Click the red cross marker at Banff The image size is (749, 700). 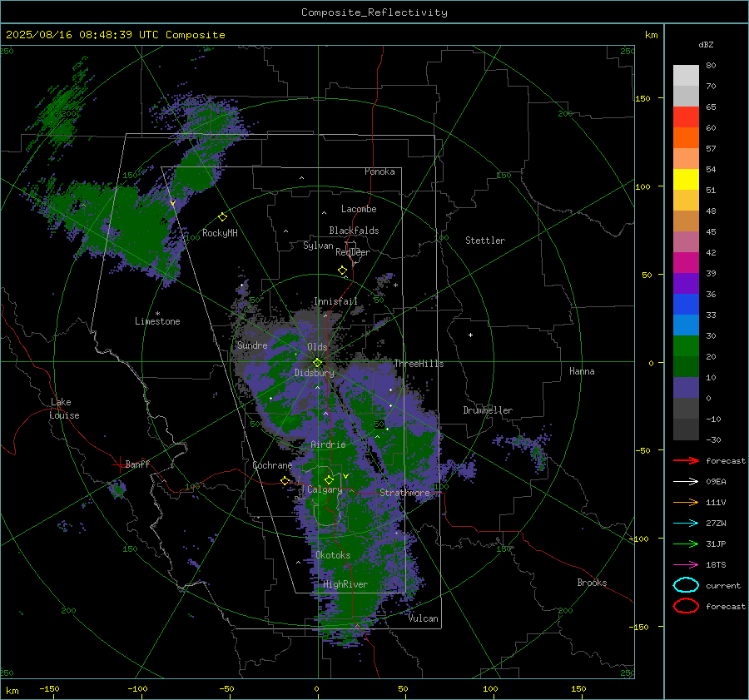(x=119, y=464)
